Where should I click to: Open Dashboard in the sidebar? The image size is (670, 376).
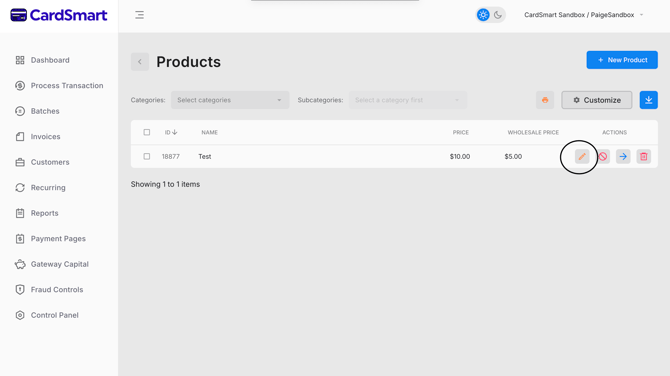pos(50,60)
